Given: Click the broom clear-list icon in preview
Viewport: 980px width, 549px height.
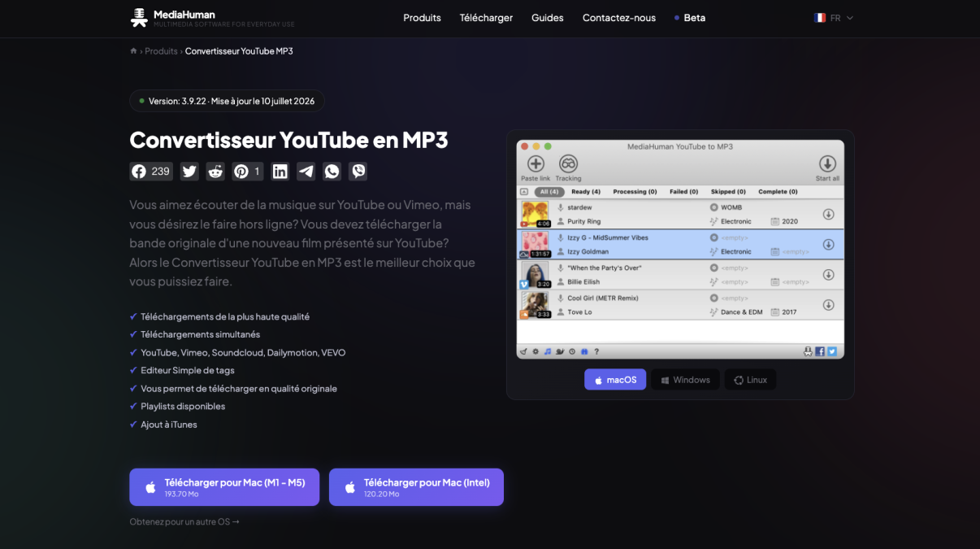Looking at the screenshot, I should click(523, 351).
